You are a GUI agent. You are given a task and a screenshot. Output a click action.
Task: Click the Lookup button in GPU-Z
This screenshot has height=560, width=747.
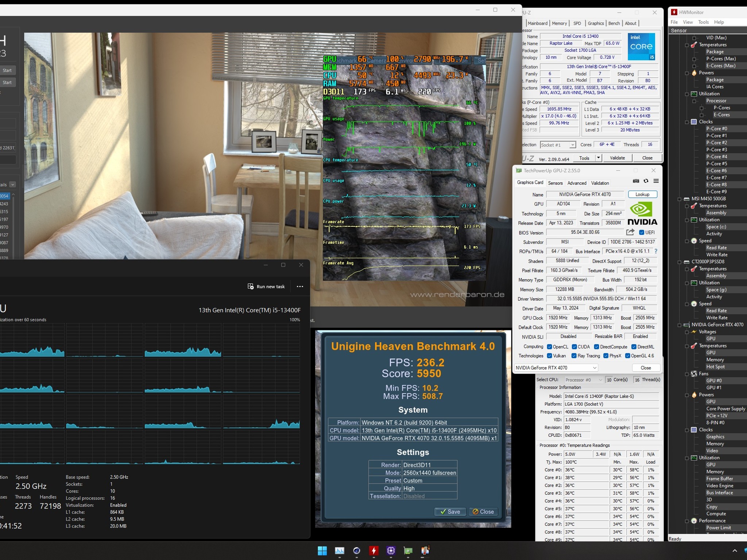[642, 194]
